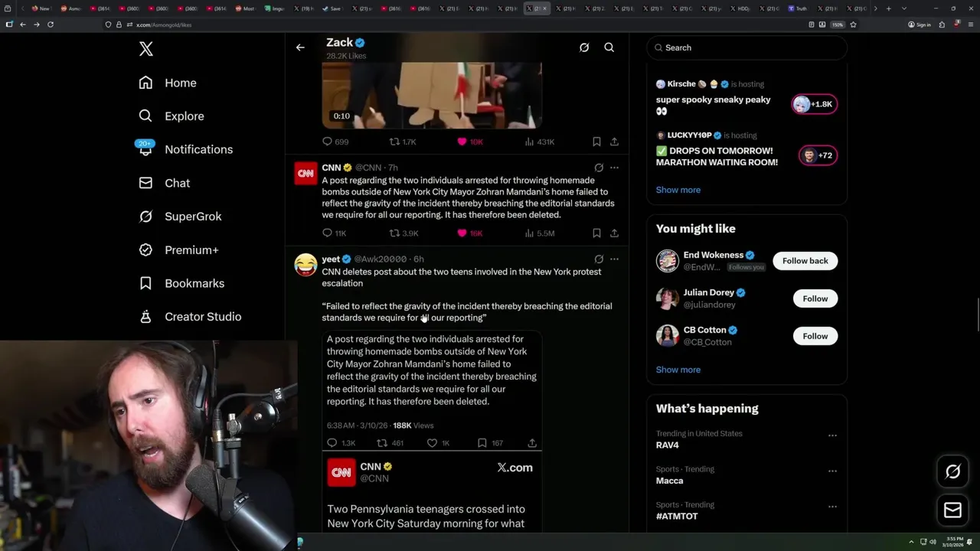This screenshot has height=551, width=980.
Task: Repost the video post with 1.7K reposts
Action: click(403, 142)
